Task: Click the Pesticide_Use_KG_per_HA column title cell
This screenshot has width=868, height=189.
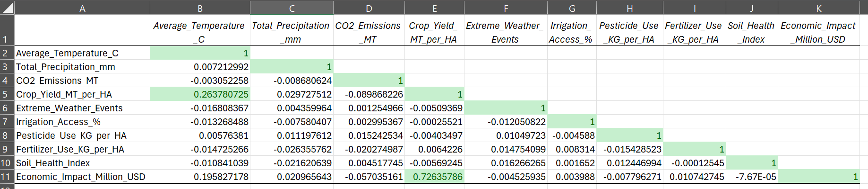Action: pyautogui.click(x=630, y=30)
